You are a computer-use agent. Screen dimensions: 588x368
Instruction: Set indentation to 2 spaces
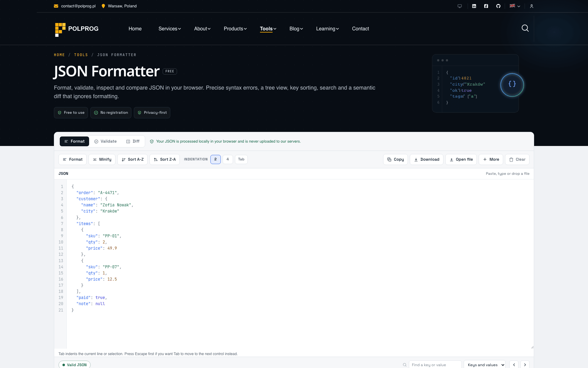pos(216,159)
